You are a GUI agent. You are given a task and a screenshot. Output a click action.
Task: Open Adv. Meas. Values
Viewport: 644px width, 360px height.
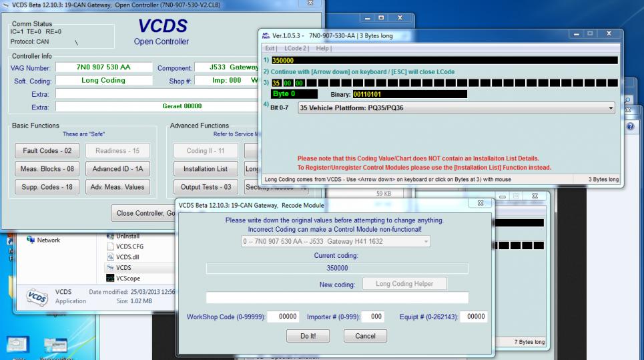[117, 187]
